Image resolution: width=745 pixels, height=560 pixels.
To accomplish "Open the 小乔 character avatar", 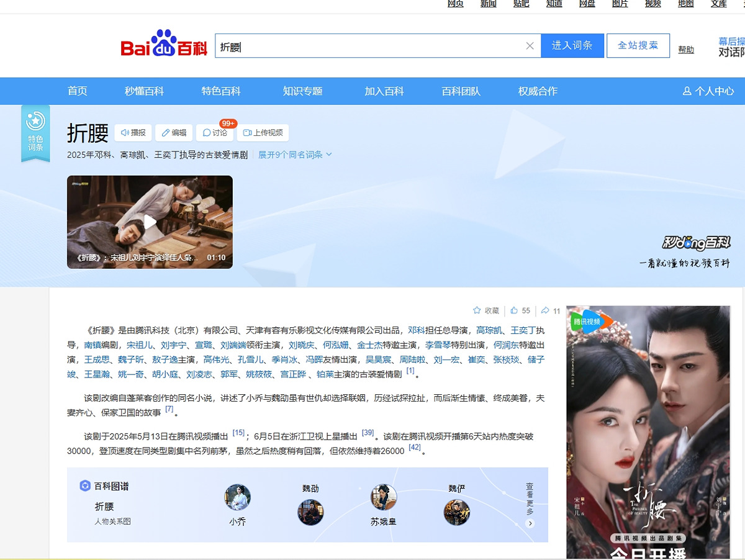I will [237, 497].
